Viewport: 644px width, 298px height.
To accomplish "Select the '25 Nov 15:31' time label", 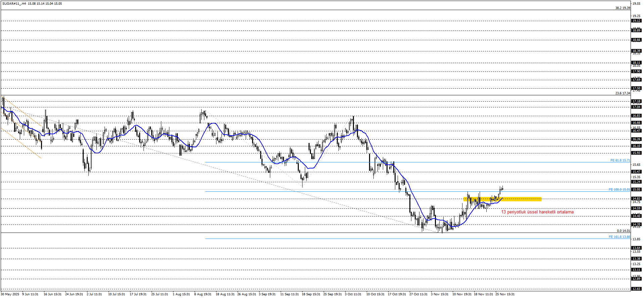I will [x=505, y=294].
